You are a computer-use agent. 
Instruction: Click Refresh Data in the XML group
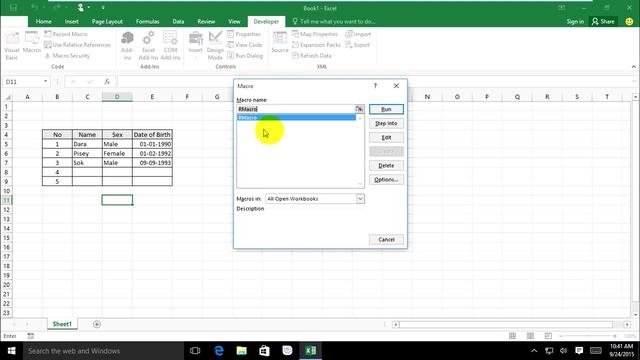[311, 56]
